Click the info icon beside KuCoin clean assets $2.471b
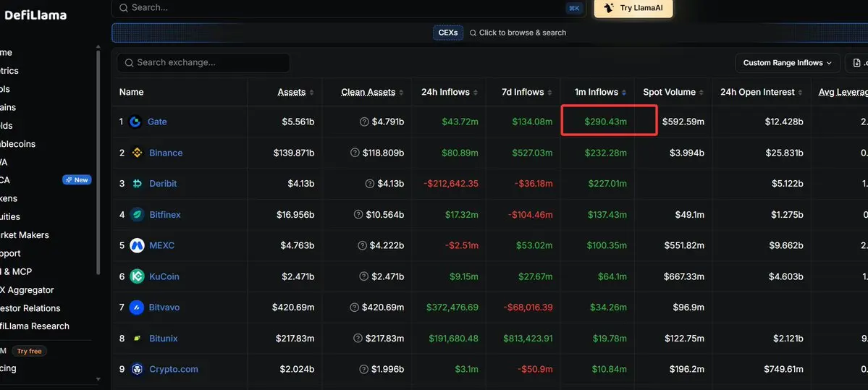Viewport: 868px width, 390px height. (363, 276)
